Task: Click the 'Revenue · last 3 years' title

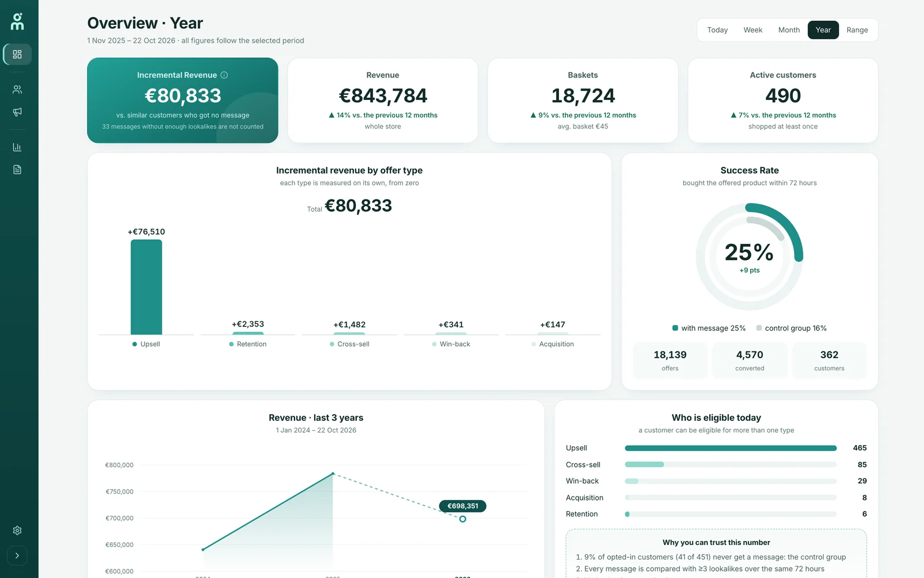Action: pos(316,418)
